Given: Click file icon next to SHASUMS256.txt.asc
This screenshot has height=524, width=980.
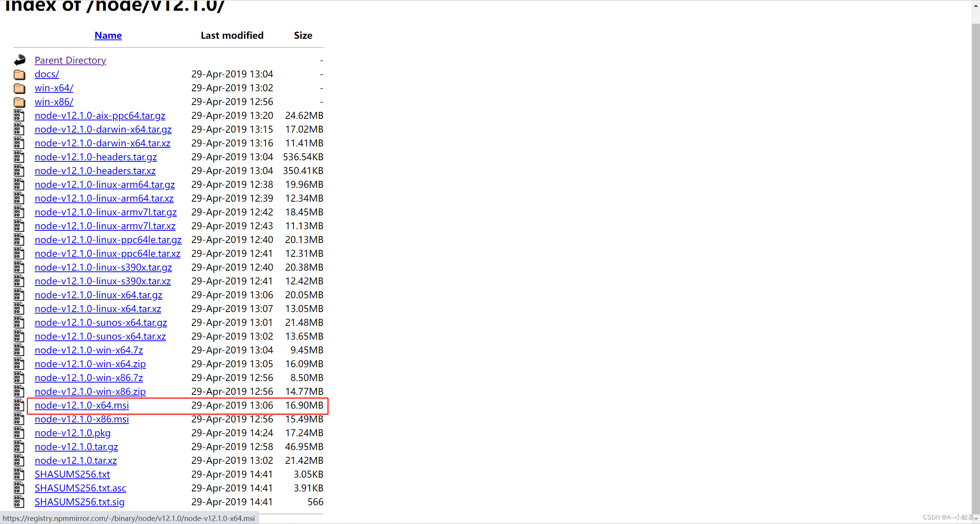Looking at the screenshot, I should point(19,488).
